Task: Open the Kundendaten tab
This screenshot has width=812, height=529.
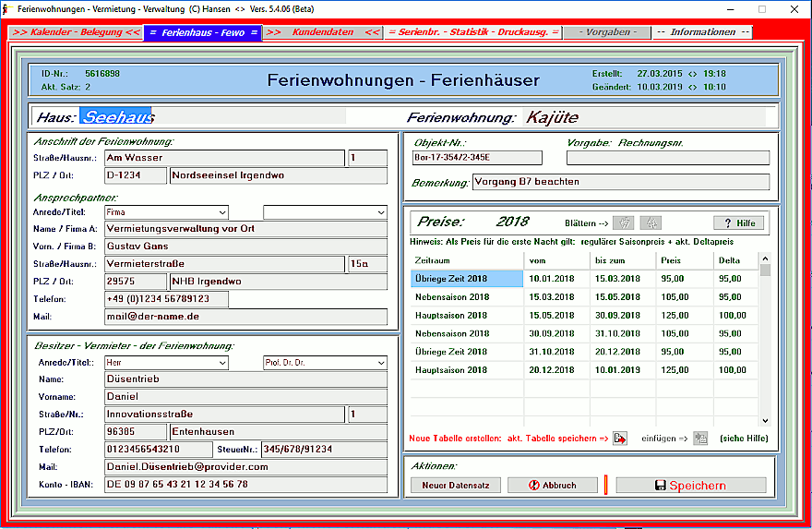Action: coord(322,32)
